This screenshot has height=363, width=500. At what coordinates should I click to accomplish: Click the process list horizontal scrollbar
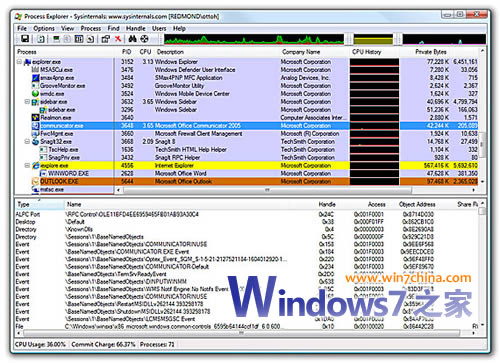point(267,190)
